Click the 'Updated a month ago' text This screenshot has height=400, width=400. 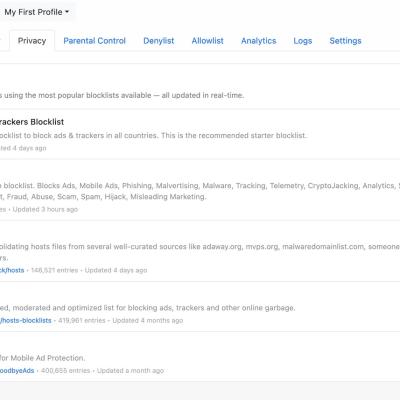130,370
